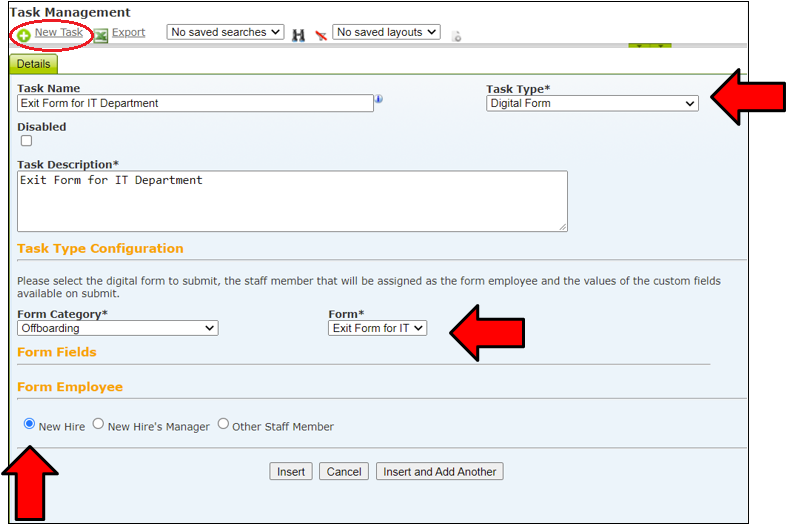Click Insert and Add Another button
This screenshot has width=788, height=524.
[x=440, y=471]
